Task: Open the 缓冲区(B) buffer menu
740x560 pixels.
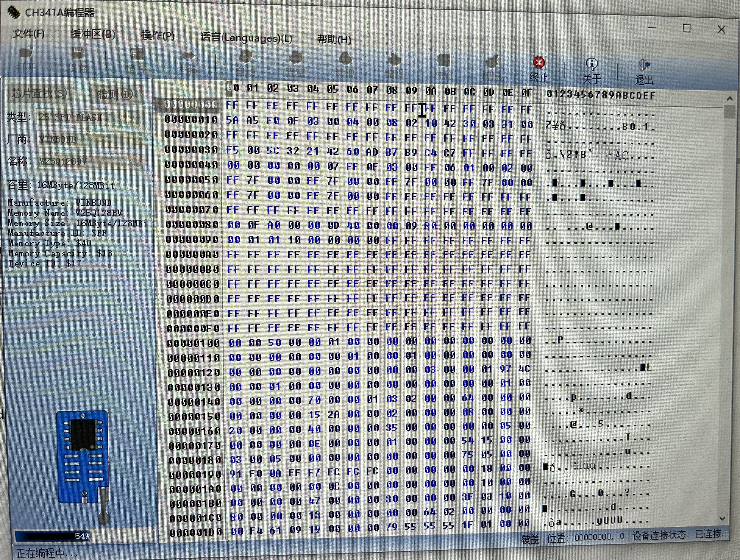Action: coord(93,34)
